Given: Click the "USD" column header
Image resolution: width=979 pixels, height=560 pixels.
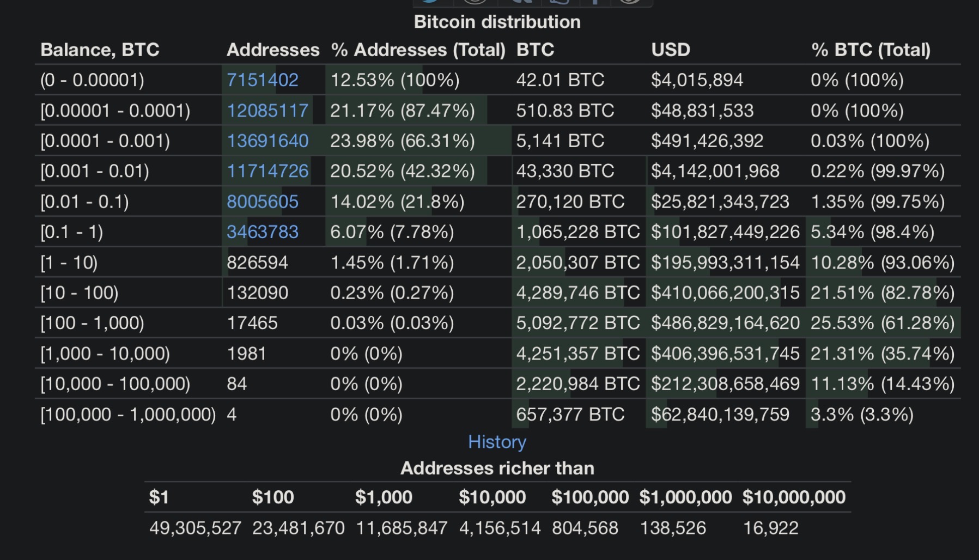Looking at the screenshot, I should coord(671,50).
